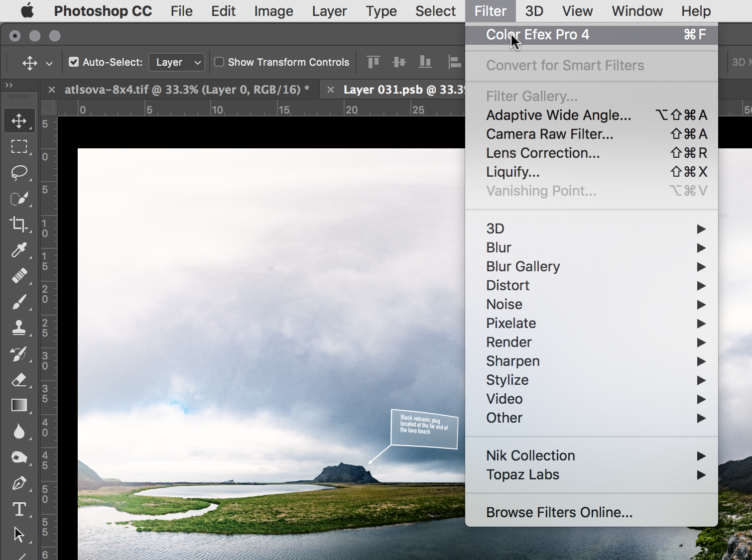Select the Quick Selection tool
The height and width of the screenshot is (560, 752).
(19, 199)
